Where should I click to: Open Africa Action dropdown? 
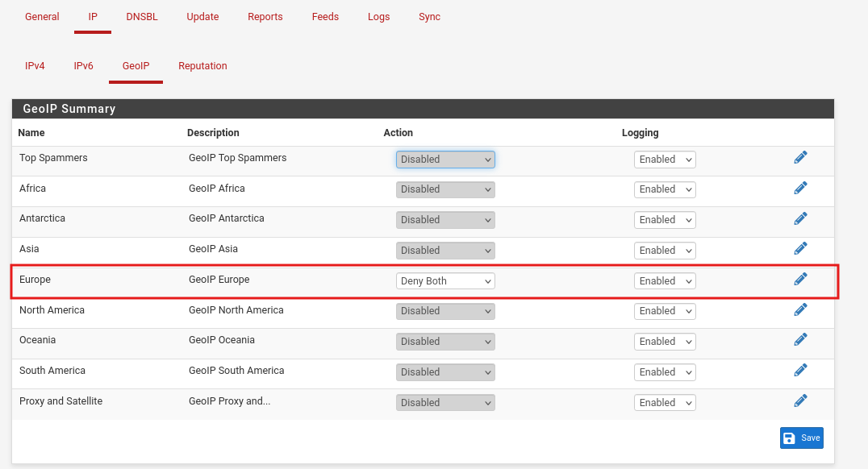point(445,189)
